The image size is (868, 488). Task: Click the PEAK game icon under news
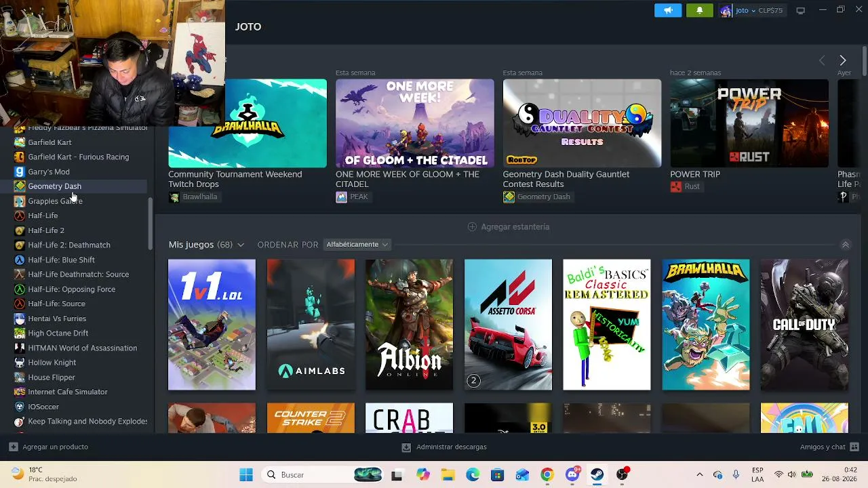tap(341, 197)
